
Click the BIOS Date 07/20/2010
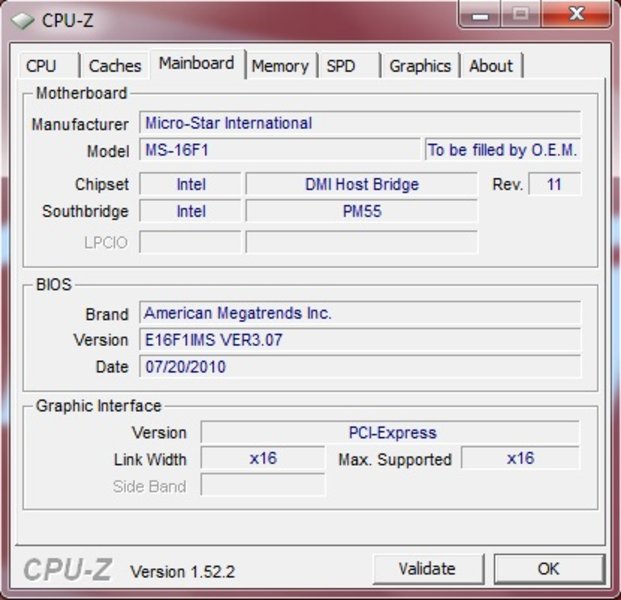tap(360, 367)
